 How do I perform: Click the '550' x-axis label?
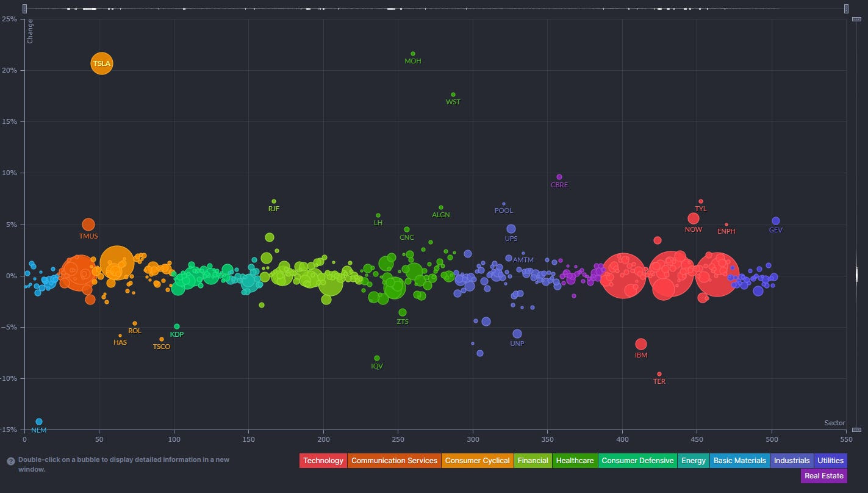(x=846, y=439)
